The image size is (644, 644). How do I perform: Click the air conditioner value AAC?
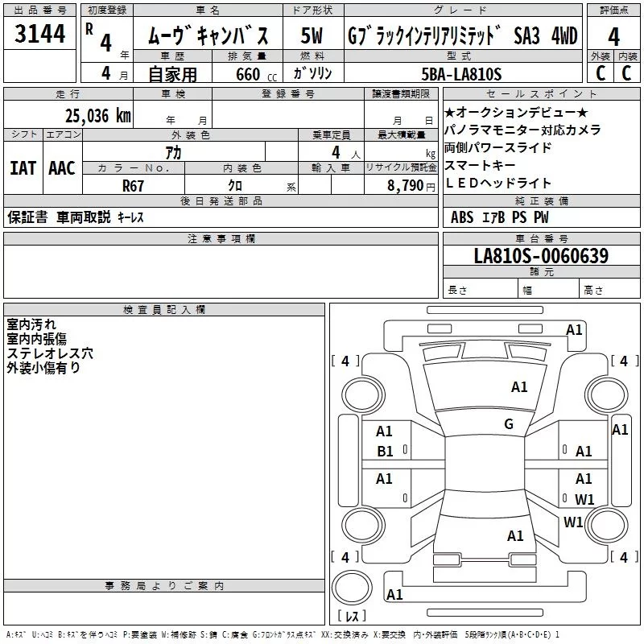(x=62, y=168)
